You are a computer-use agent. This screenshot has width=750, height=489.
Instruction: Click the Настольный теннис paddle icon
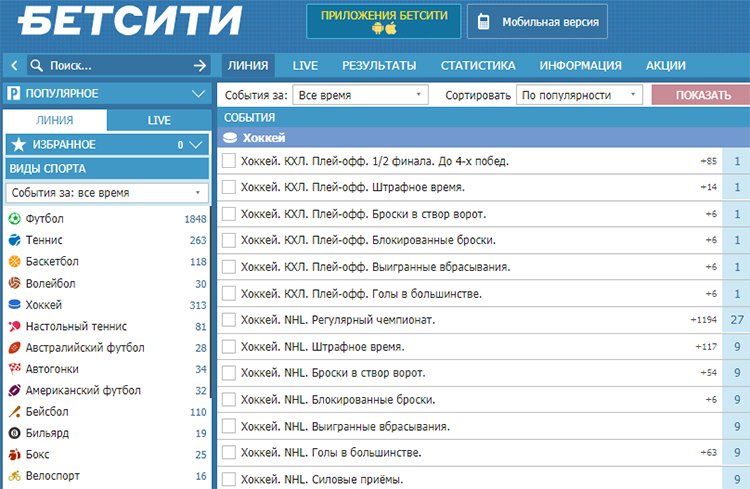pyautogui.click(x=14, y=326)
